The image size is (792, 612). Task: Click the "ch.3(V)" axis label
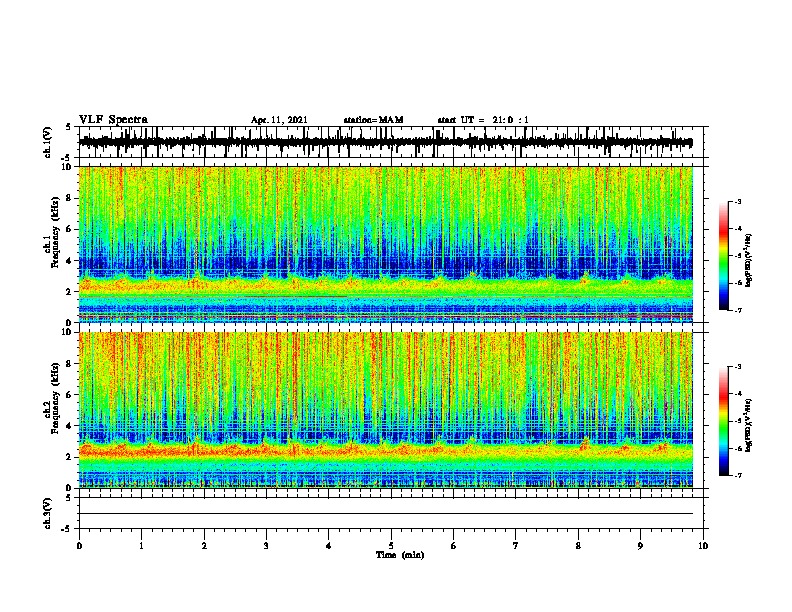pos(48,513)
